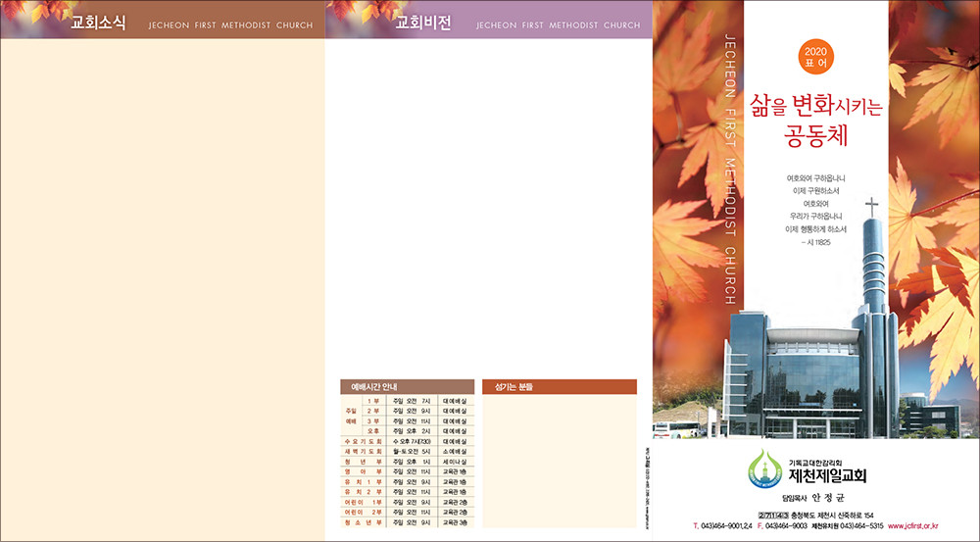The image size is (980, 542).
Task: Click the 섬기는 분들 section header
Action: [x=514, y=386]
